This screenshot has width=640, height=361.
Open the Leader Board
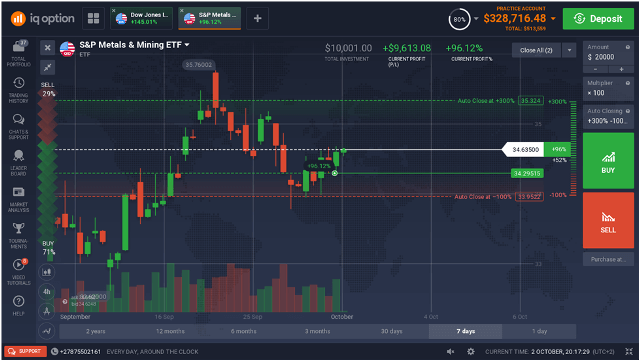(18, 163)
